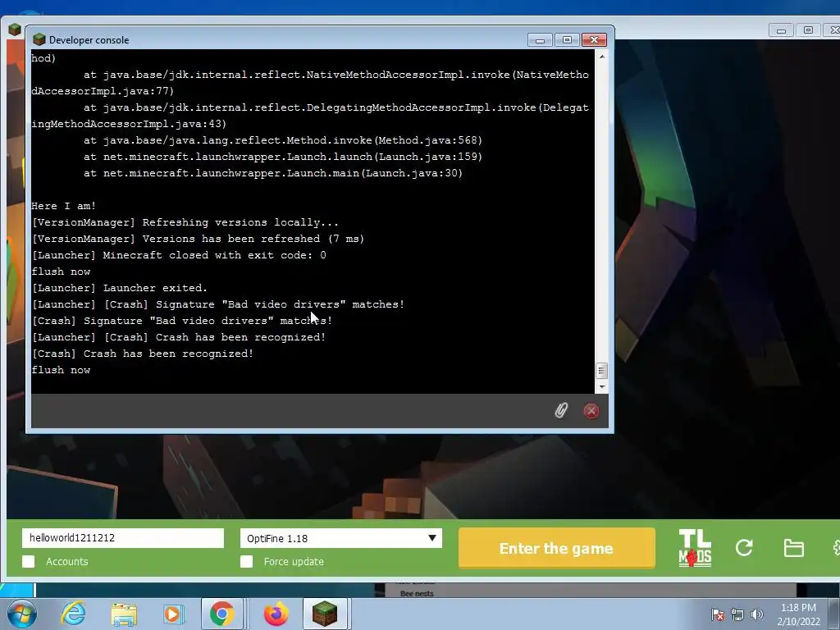The height and width of the screenshot is (630, 840).
Task: Click the 'Here I am!' console line
Action: (64, 206)
